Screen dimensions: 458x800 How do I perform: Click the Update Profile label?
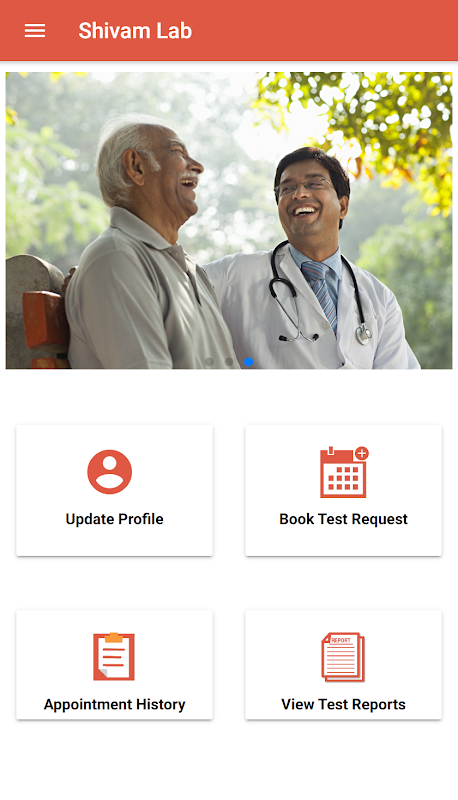tap(115, 519)
